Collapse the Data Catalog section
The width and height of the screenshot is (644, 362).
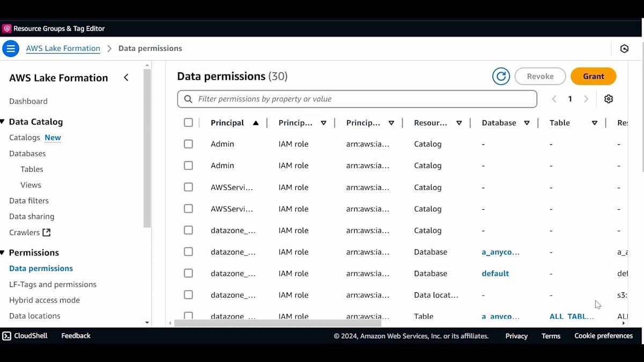2,122
